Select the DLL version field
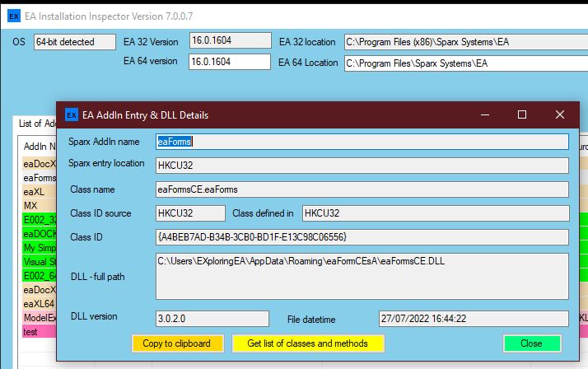This screenshot has width=588, height=369. click(200, 318)
